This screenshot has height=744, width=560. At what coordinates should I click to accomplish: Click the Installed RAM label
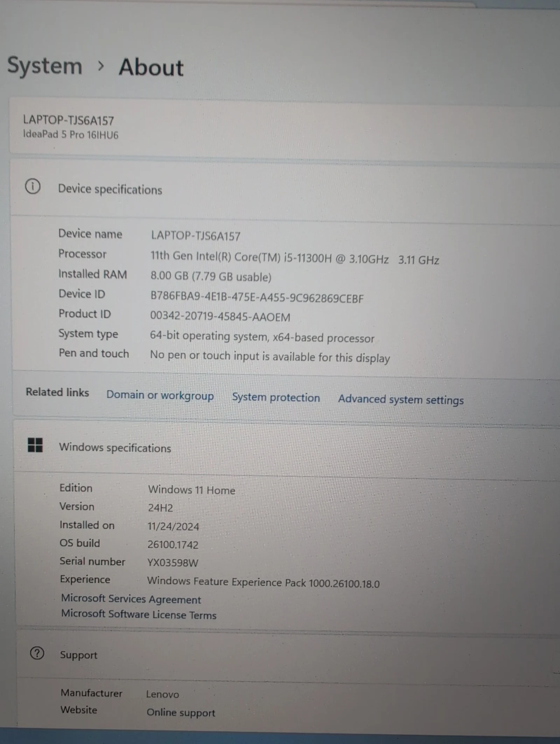pos(92,274)
